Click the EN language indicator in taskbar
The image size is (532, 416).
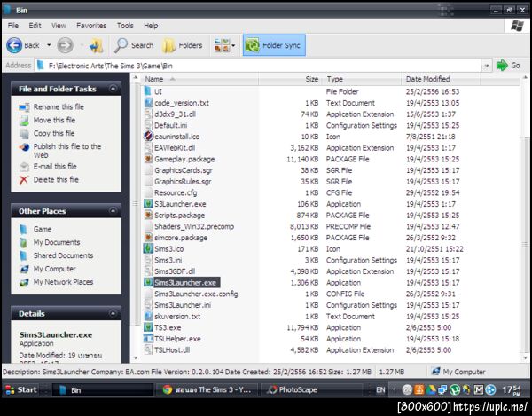click(x=380, y=390)
